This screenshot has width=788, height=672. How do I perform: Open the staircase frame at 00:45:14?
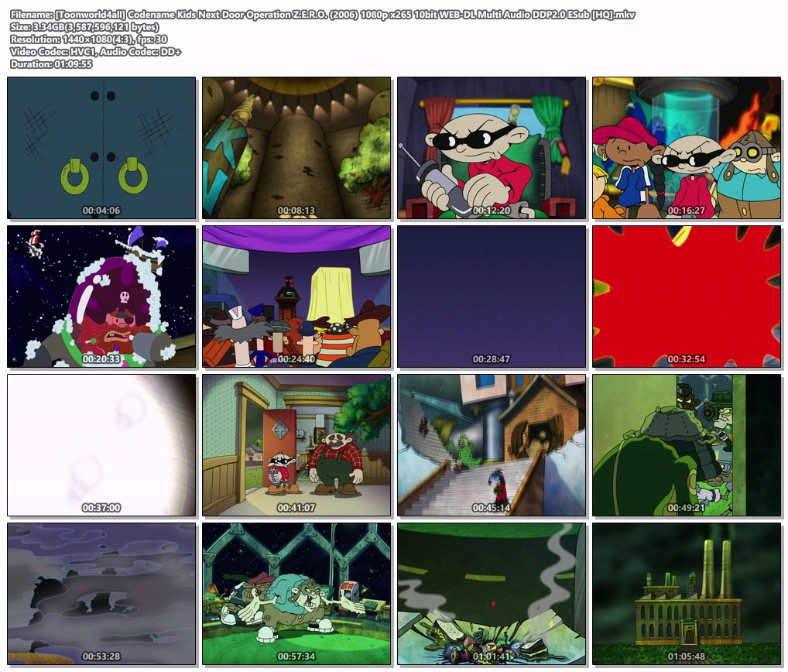tap(492, 445)
